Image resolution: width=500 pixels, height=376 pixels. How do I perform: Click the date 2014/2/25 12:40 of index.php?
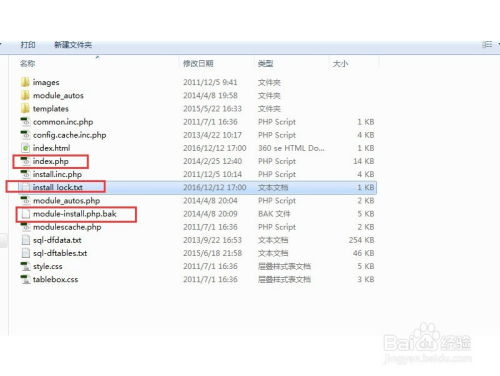tap(212, 161)
